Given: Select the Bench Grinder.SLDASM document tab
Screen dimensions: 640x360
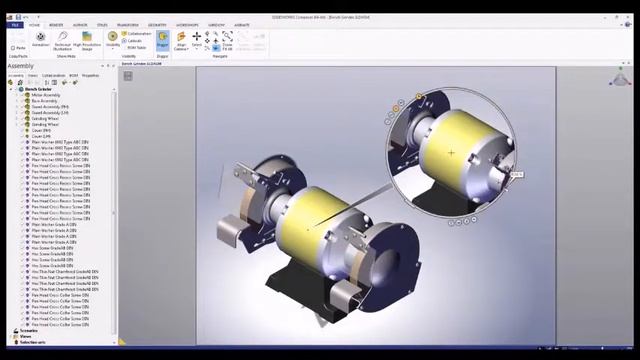Looking at the screenshot, I should pos(142,64).
